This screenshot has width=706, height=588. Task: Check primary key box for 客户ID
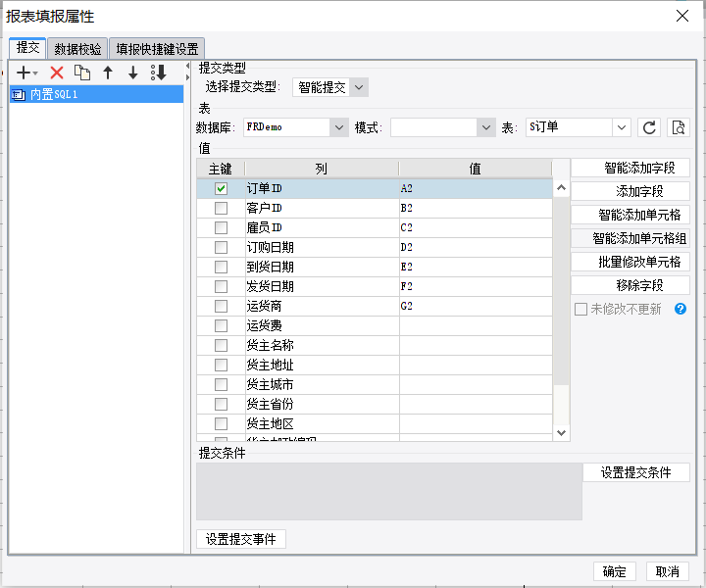pos(221,209)
